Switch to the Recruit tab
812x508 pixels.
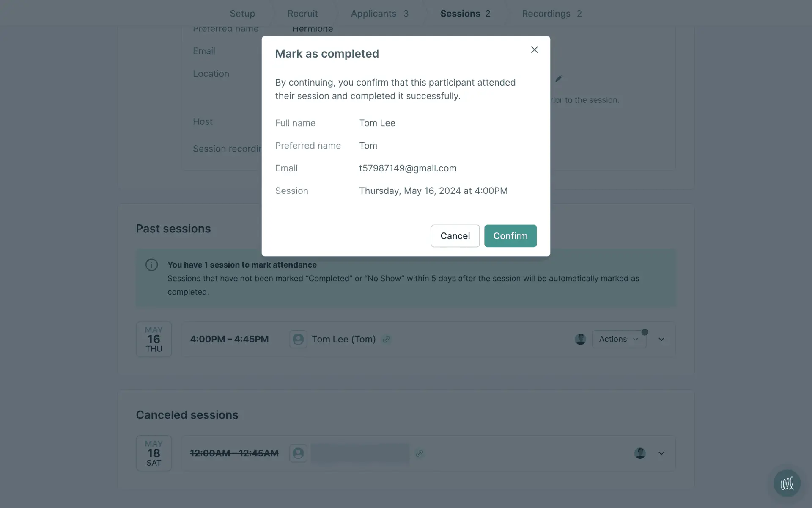302,14
